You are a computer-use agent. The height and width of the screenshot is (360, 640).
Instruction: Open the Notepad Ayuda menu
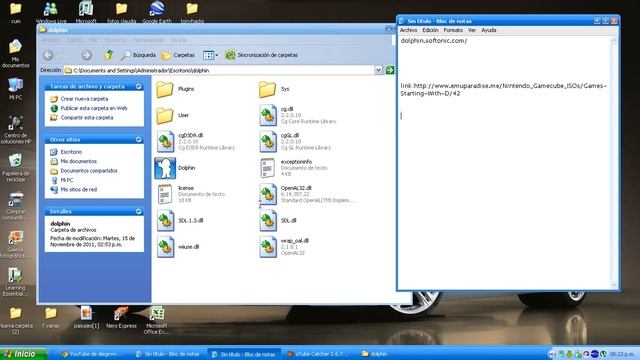pos(489,30)
